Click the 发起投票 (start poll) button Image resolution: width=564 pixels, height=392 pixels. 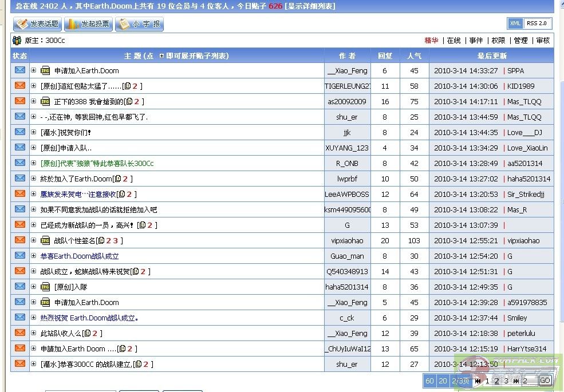point(88,24)
